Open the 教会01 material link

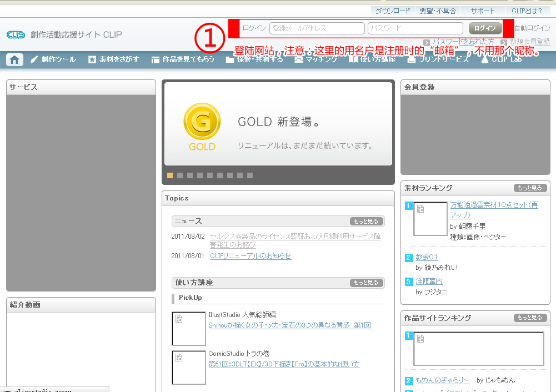[427, 257]
